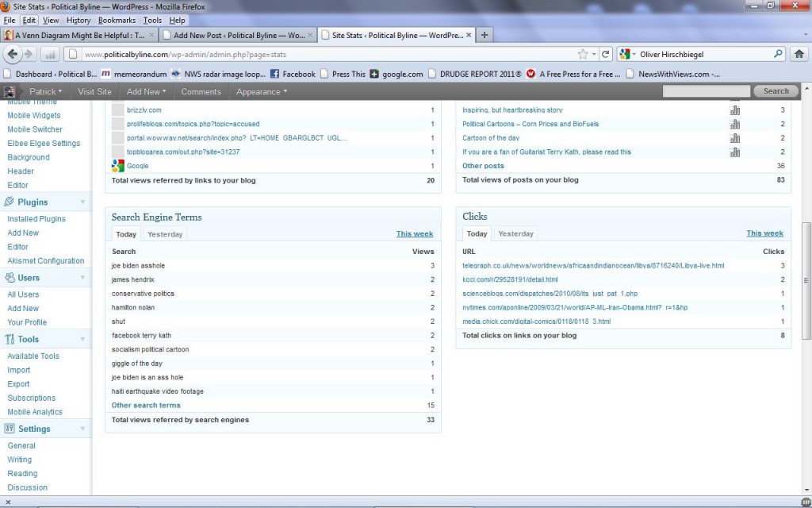Open the History menu

tap(79, 20)
